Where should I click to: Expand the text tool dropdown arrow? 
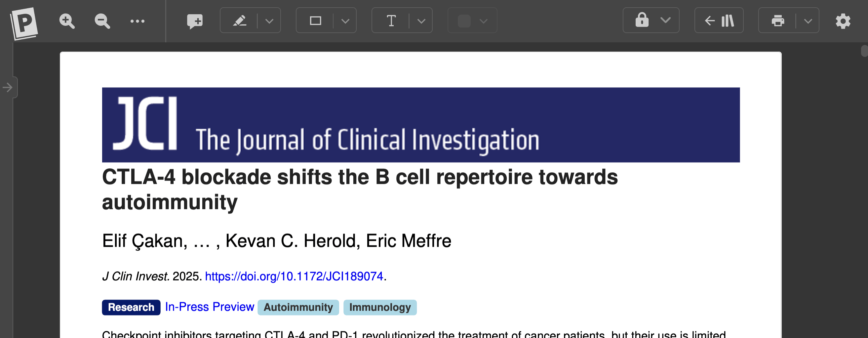click(421, 21)
